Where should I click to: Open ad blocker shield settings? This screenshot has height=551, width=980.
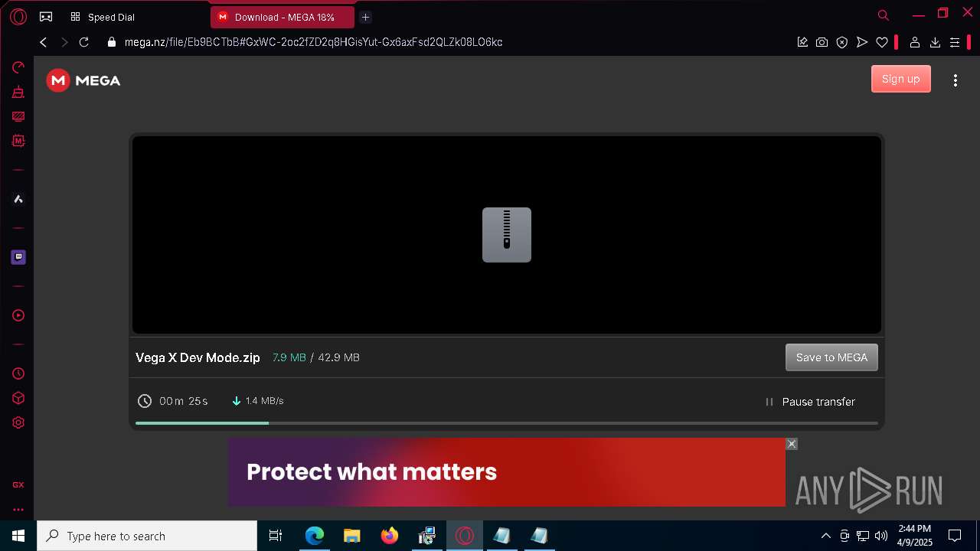pyautogui.click(x=842, y=42)
